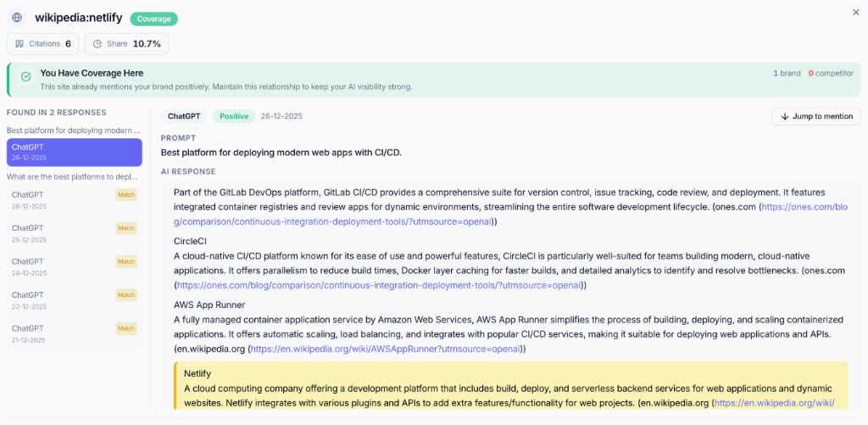Screen dimensions: 868x425
Task: Click the 'You Have Coverage Here' heading
Action: (x=92, y=73)
